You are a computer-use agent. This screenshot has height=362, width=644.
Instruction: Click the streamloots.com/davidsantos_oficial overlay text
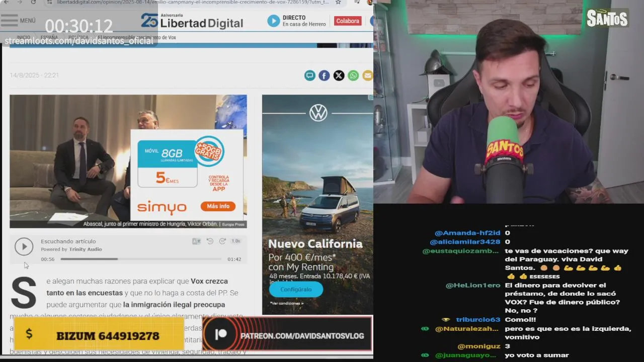(79, 41)
